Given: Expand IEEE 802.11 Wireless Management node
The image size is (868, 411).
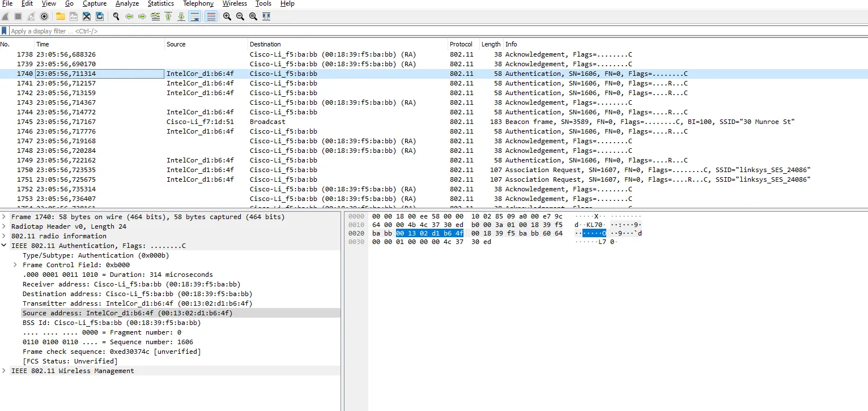Looking at the screenshot, I should pos(5,371).
